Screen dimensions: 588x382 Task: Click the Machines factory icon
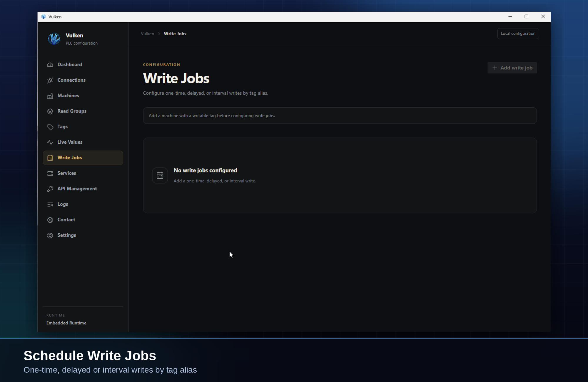(x=50, y=96)
